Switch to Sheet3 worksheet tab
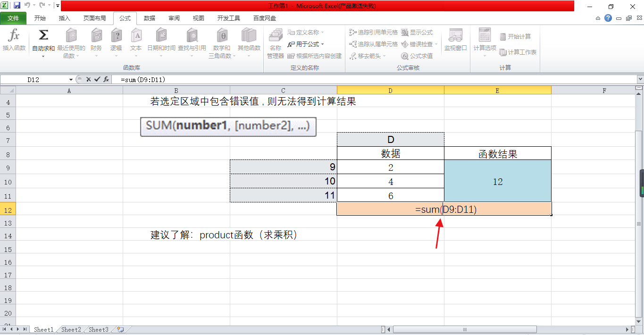This screenshot has width=644, height=335. coord(99,329)
